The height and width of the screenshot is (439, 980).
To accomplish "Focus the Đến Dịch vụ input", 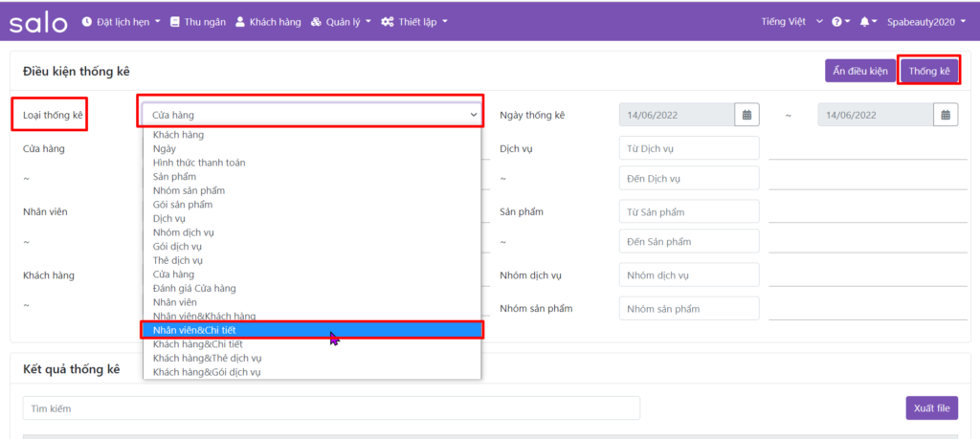I will 689,179.
